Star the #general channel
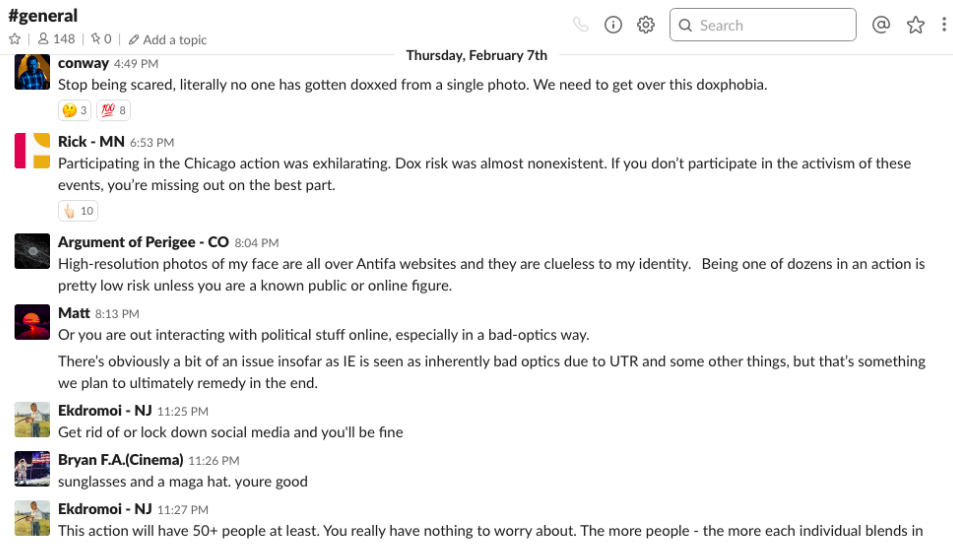Screen dimensions: 953x555 [x=15, y=40]
